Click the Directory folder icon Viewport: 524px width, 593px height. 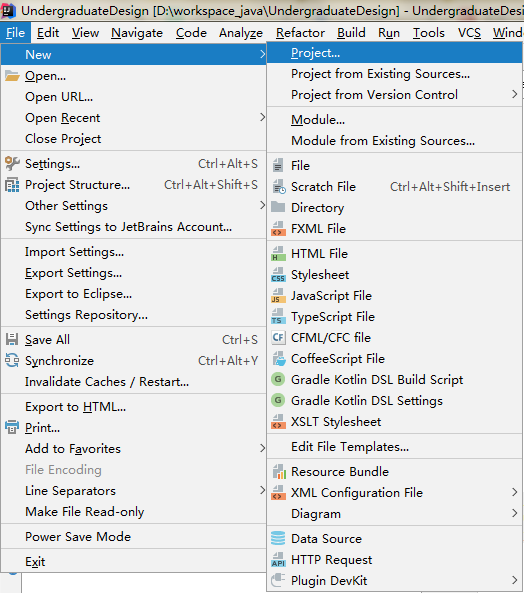tap(278, 207)
